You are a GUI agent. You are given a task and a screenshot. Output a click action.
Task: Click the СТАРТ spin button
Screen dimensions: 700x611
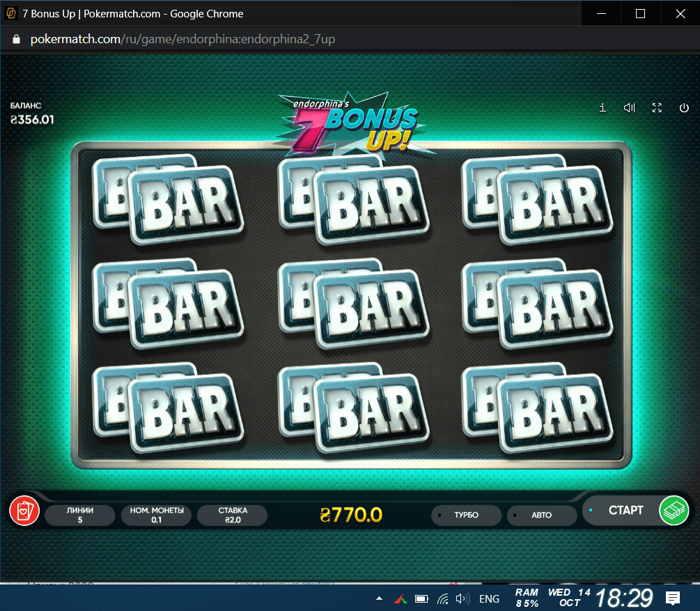(x=625, y=510)
